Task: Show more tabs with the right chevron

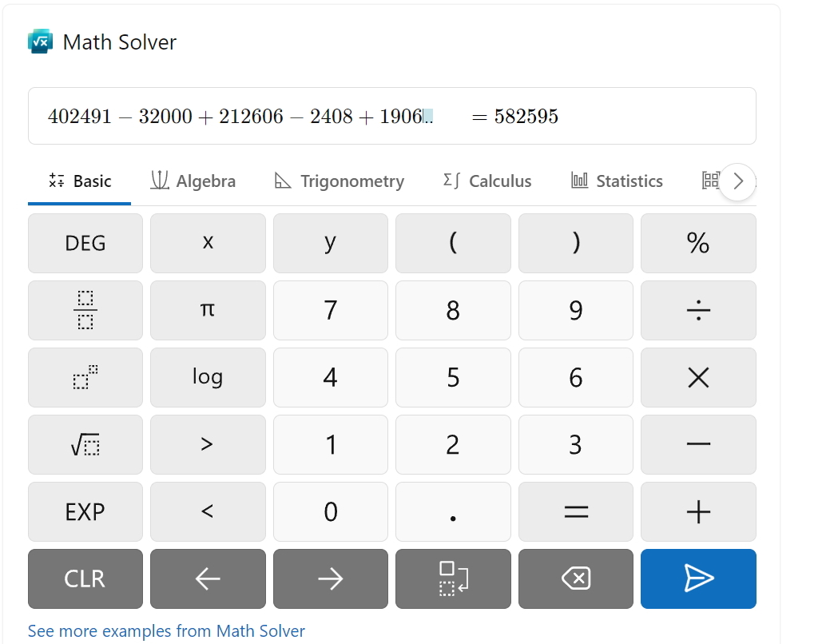Action: click(737, 181)
